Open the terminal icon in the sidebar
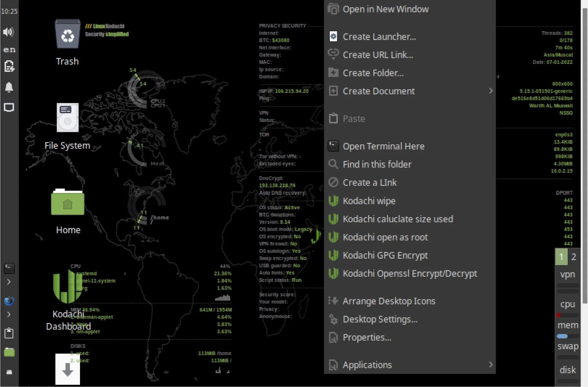588x387 pixels. tap(9, 268)
